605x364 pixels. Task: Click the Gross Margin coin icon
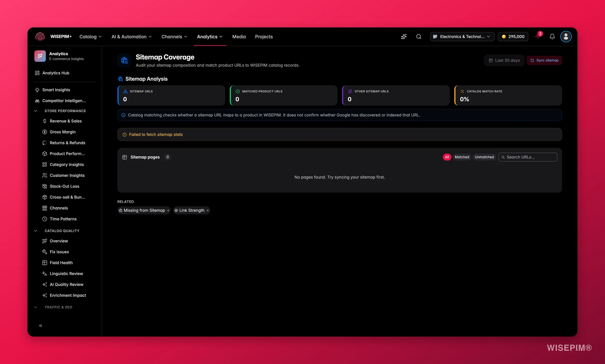tap(45, 132)
